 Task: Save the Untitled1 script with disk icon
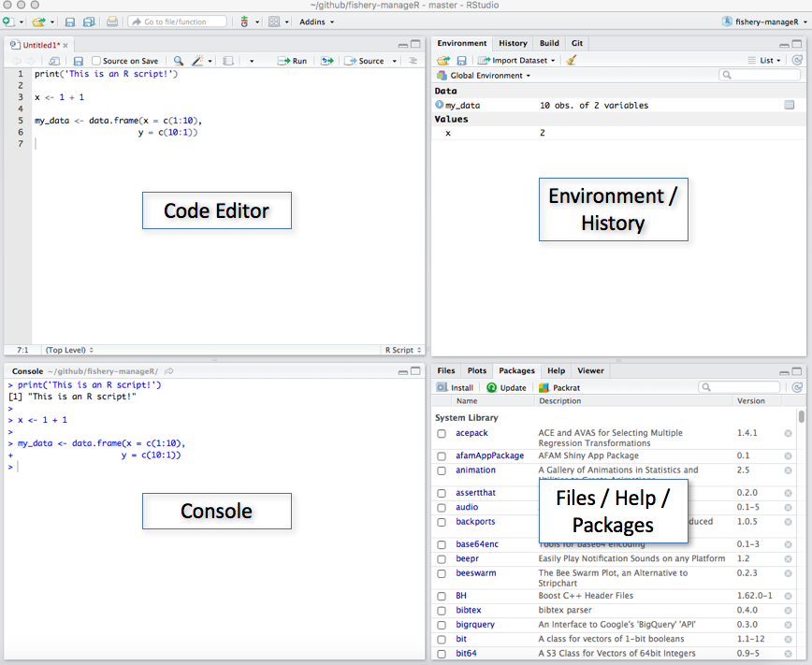tap(79, 60)
